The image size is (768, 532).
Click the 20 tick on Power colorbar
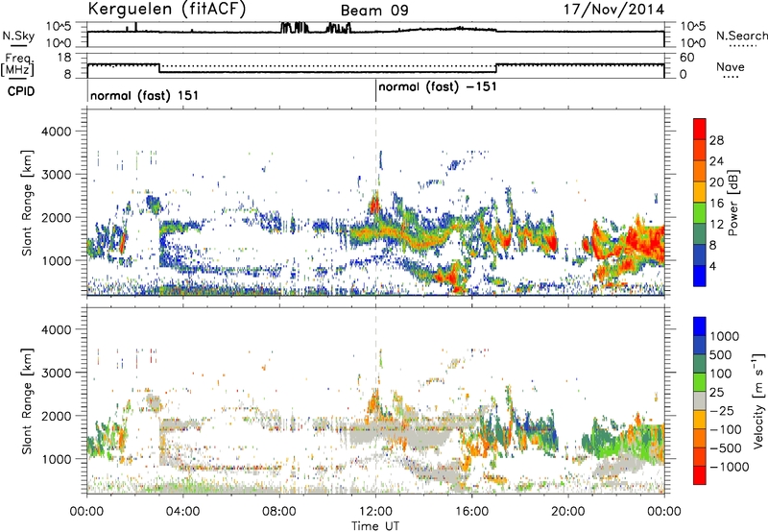pos(716,182)
